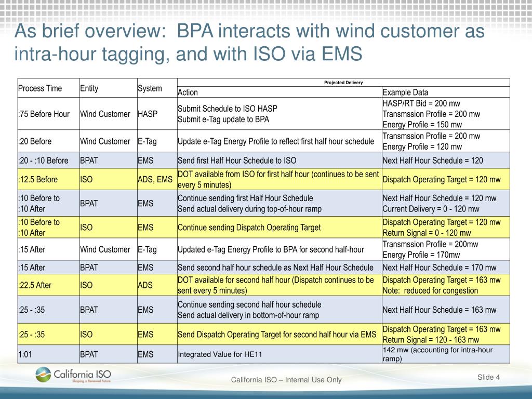The width and height of the screenshot is (532, 399).
Task: Click 'Send actual delivery in bottom-of-hour ramp'
Action: [x=248, y=315]
